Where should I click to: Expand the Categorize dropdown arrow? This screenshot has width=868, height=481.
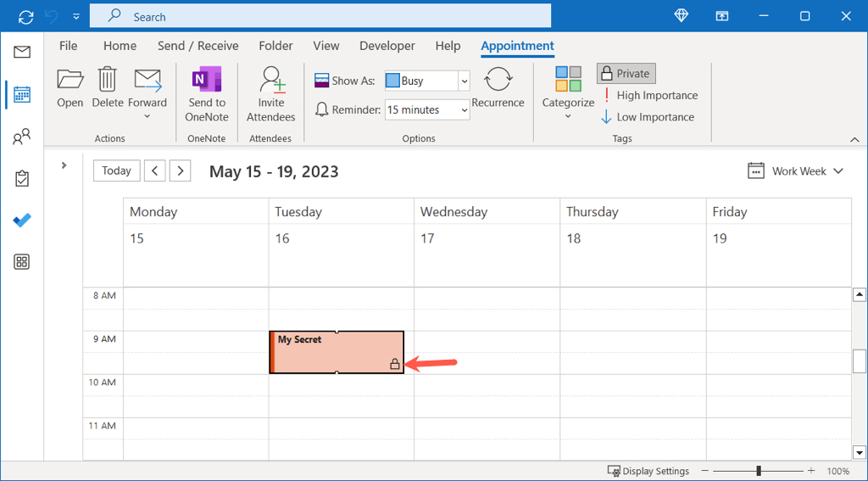[568, 116]
